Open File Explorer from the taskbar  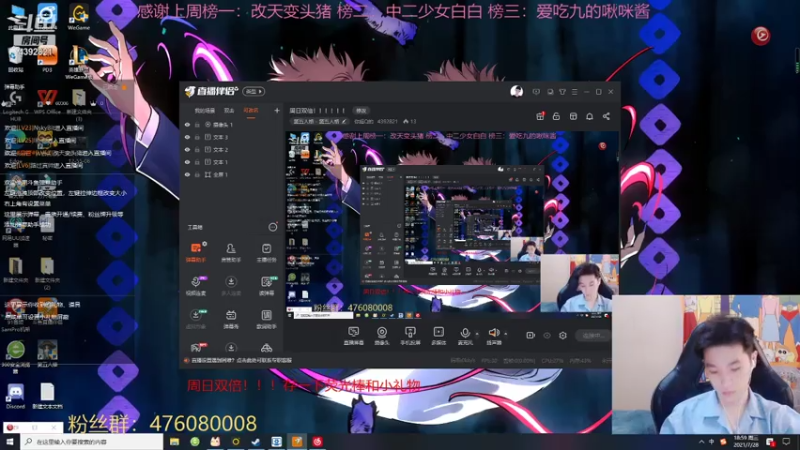[174, 441]
